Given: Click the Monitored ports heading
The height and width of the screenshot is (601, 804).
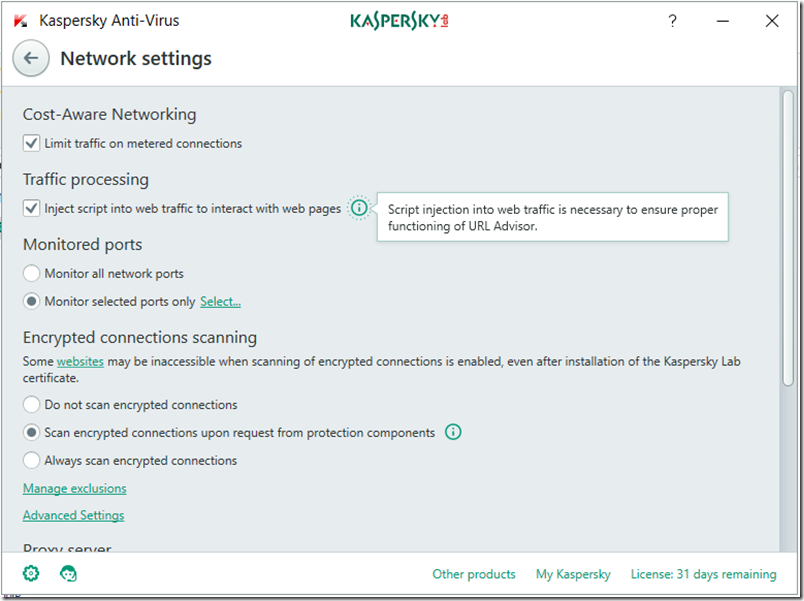Looking at the screenshot, I should coord(83,245).
